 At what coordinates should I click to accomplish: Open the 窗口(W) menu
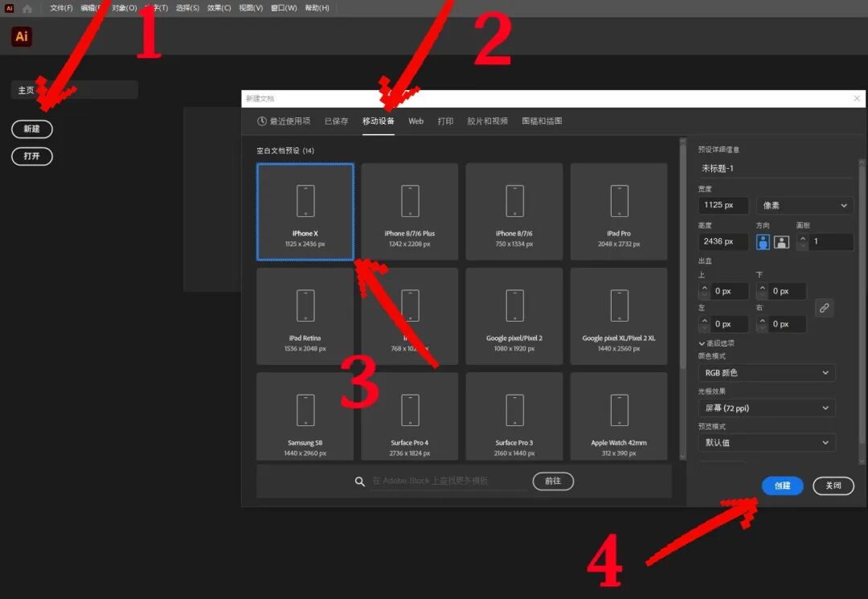tap(284, 8)
